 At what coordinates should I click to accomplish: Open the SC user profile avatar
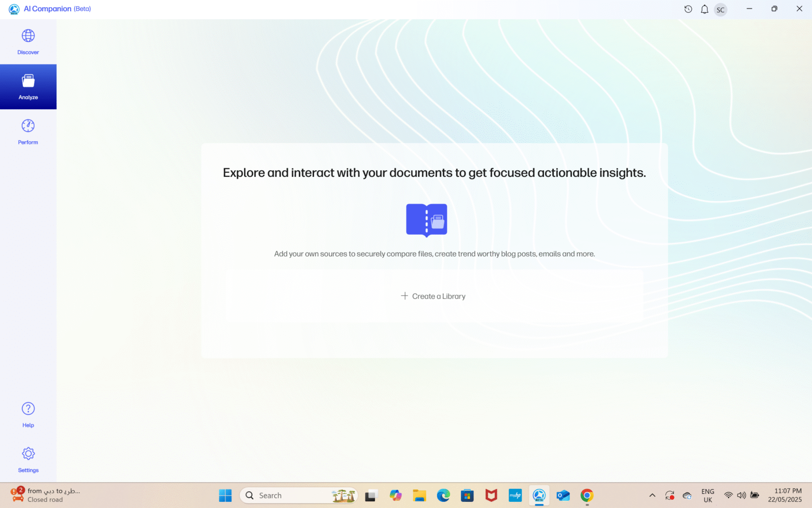point(720,10)
